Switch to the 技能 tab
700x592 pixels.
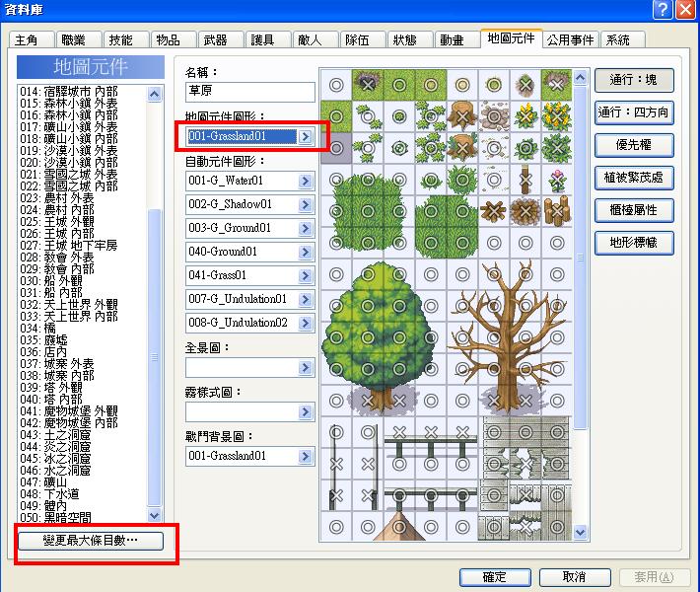(x=126, y=39)
